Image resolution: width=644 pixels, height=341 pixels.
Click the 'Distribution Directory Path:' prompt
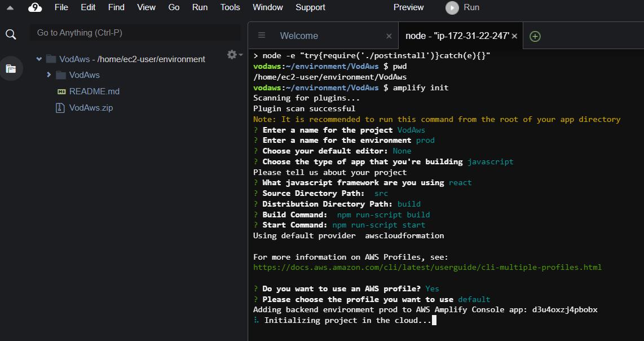(328, 204)
